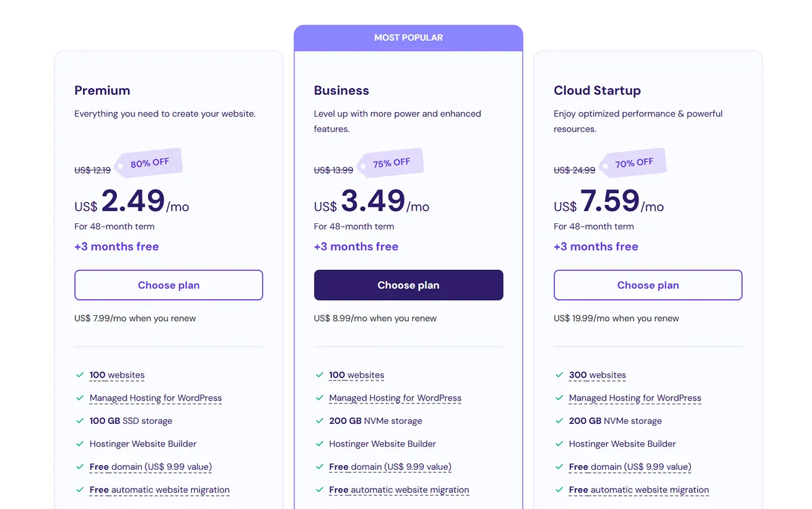Click the Cloud Startup plan title
This screenshot has width=812, height=509.
(x=597, y=91)
